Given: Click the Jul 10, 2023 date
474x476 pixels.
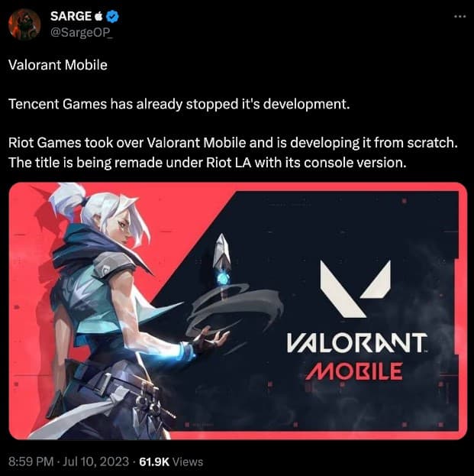Looking at the screenshot, I should pyautogui.click(x=96, y=461).
